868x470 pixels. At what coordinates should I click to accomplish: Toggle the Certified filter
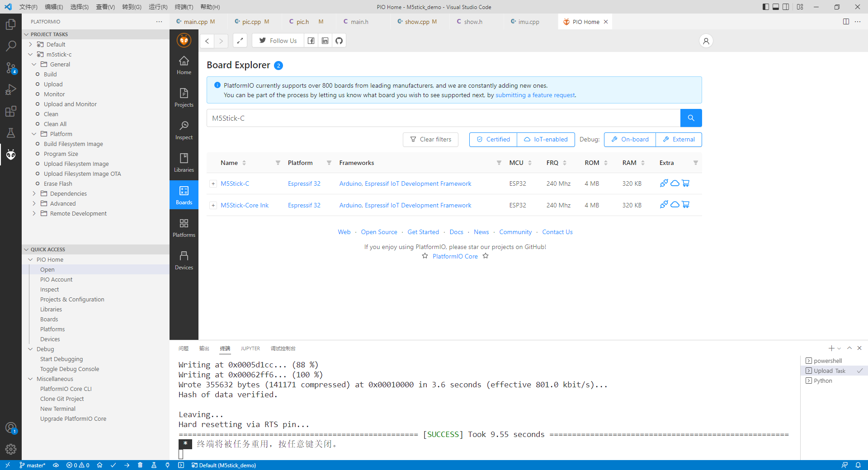click(x=493, y=140)
